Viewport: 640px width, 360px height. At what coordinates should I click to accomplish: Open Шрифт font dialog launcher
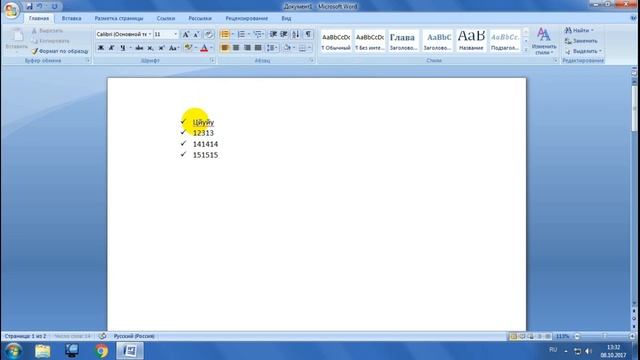click(x=212, y=60)
